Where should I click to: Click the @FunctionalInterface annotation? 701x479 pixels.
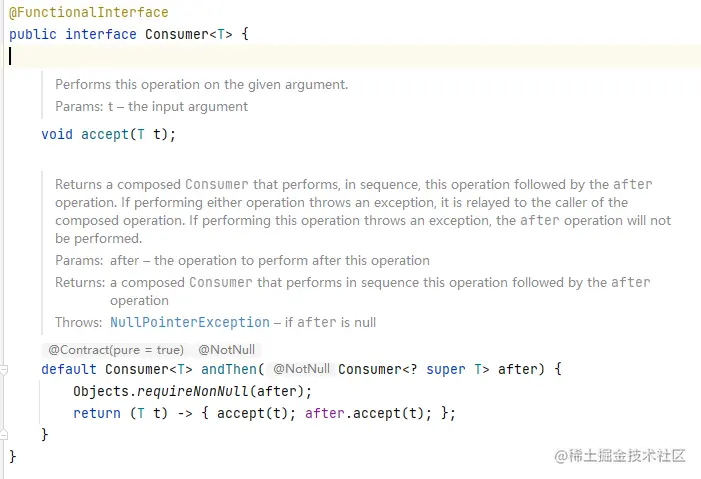pyautogui.click(x=89, y=13)
